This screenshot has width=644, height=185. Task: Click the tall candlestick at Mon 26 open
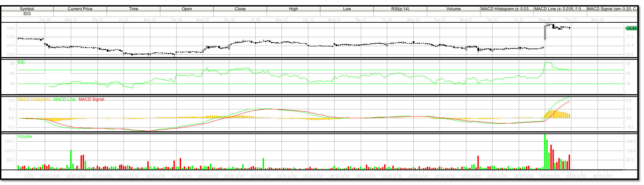click(x=545, y=32)
